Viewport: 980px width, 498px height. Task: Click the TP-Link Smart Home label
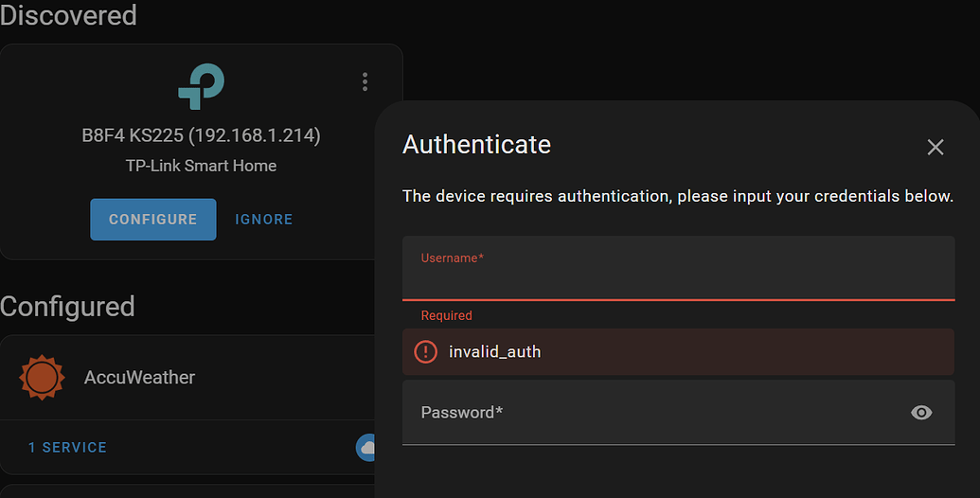[201, 166]
